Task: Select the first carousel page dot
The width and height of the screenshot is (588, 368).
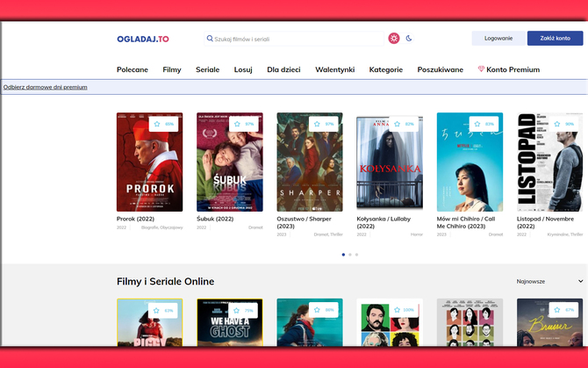Action: (343, 255)
